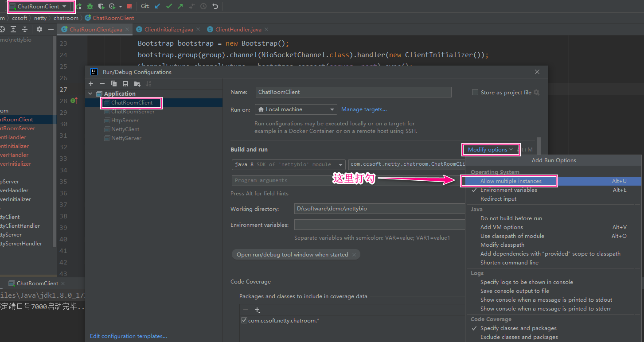
Task: Close the ClientInitializer.java tab
Action: (198, 30)
